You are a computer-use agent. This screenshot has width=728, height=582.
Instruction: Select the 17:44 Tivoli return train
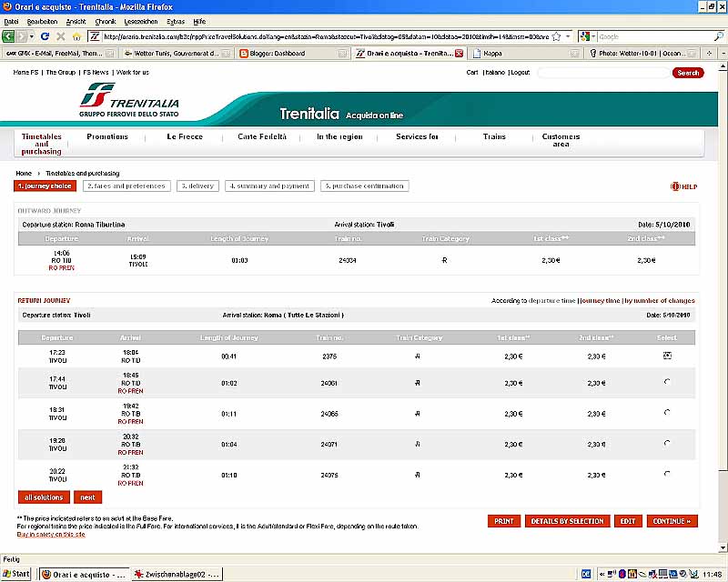coord(667,382)
